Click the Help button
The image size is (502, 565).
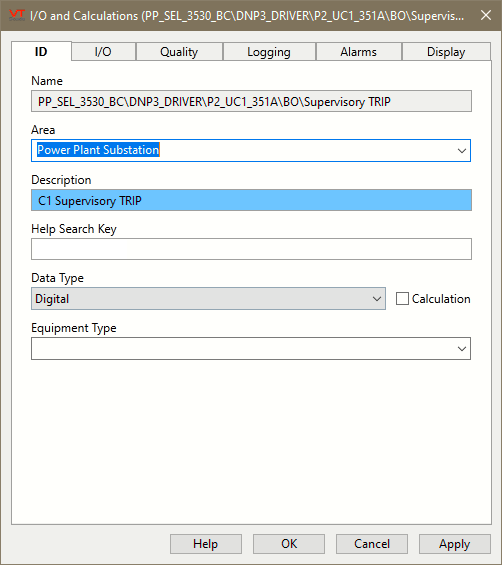click(206, 544)
